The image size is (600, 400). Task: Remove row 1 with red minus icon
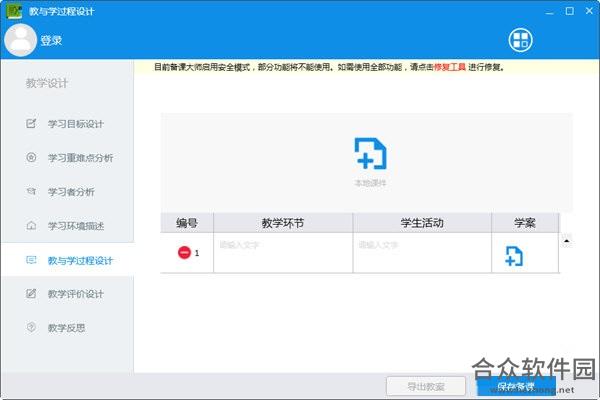tap(184, 253)
